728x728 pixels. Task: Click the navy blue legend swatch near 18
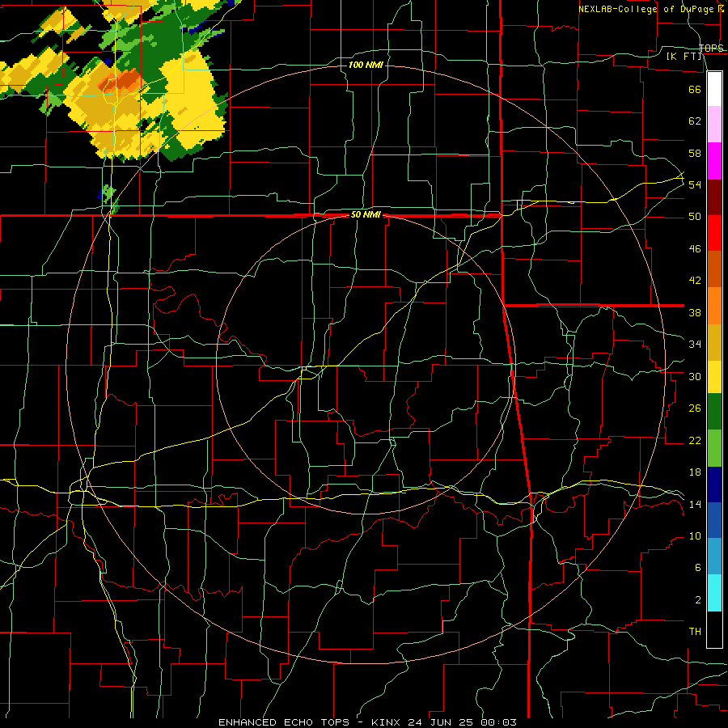pyautogui.click(x=714, y=485)
